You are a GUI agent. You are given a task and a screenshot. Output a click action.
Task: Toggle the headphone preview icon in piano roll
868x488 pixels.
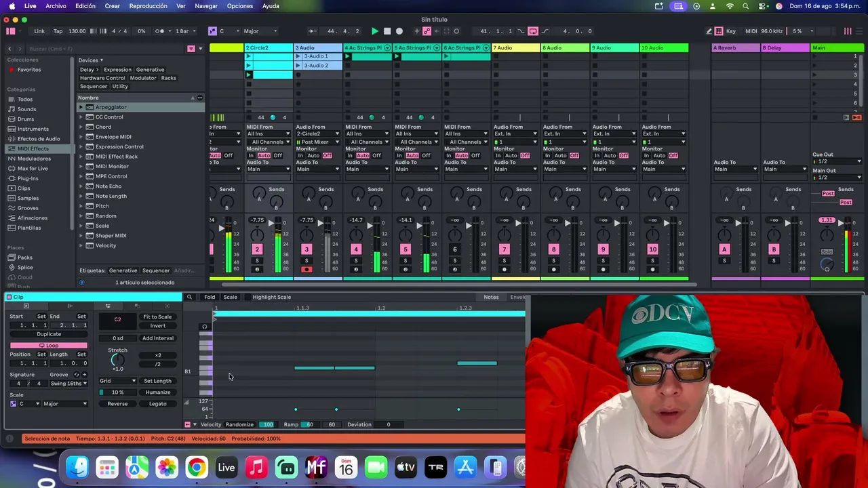click(x=204, y=327)
